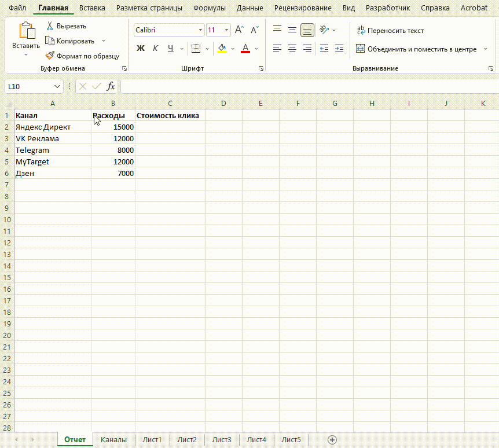499x448 pixels.
Task: Toggle italic (К) formatting
Action: pos(155,49)
